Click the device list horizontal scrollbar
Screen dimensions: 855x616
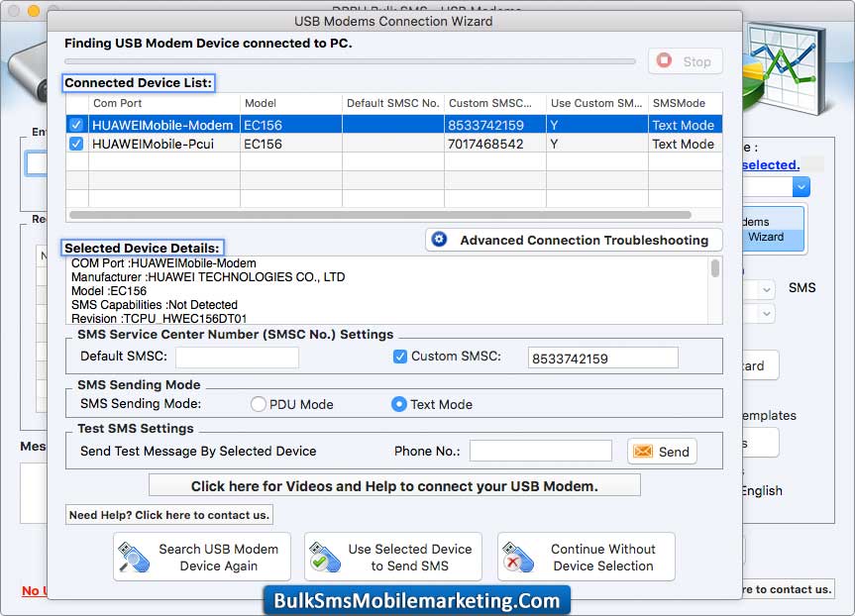coord(380,215)
